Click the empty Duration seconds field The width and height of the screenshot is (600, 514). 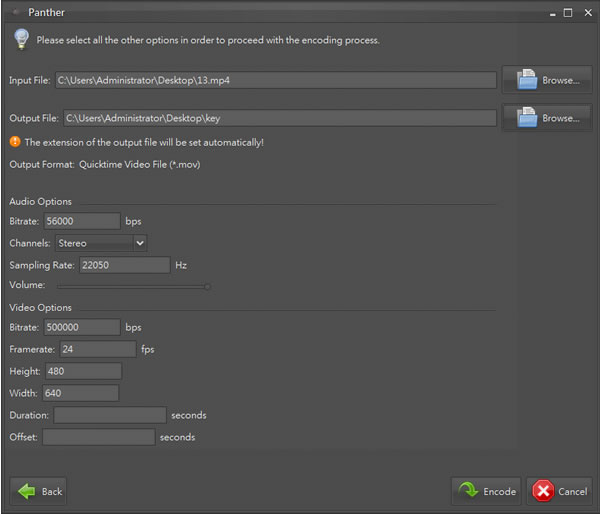click(110, 415)
